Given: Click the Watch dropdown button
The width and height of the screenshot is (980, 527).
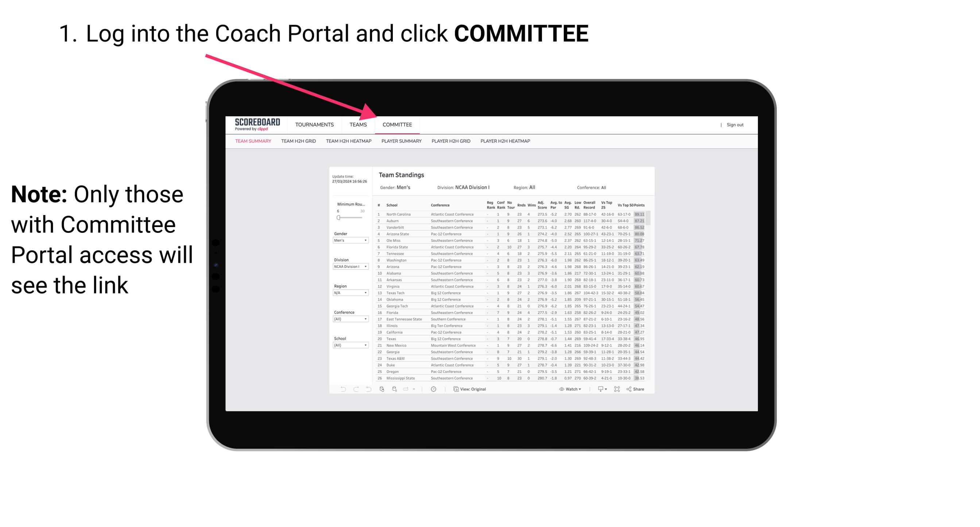Looking at the screenshot, I should [x=566, y=389].
